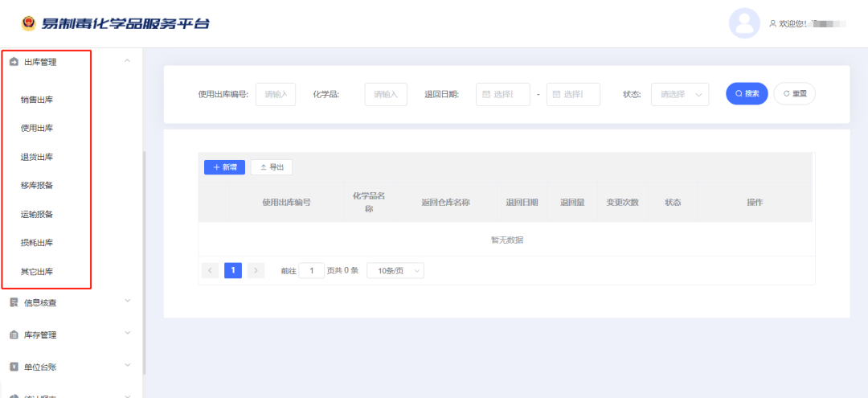868x398 pixels.
Task: Select 销售出库 in the sidebar
Action: click(x=37, y=100)
